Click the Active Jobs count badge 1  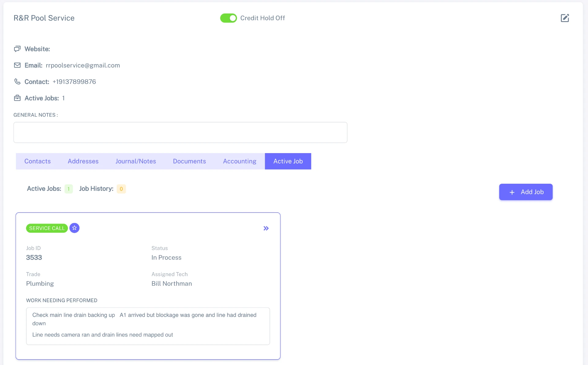click(x=69, y=189)
